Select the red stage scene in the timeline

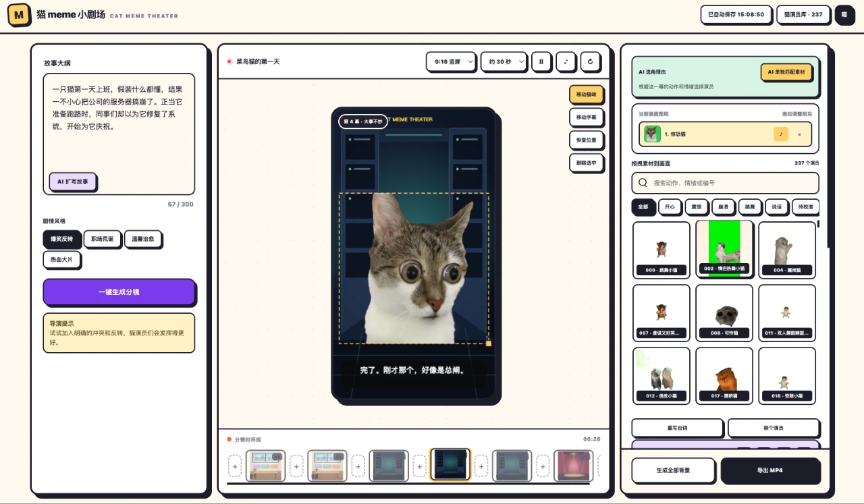point(574,466)
